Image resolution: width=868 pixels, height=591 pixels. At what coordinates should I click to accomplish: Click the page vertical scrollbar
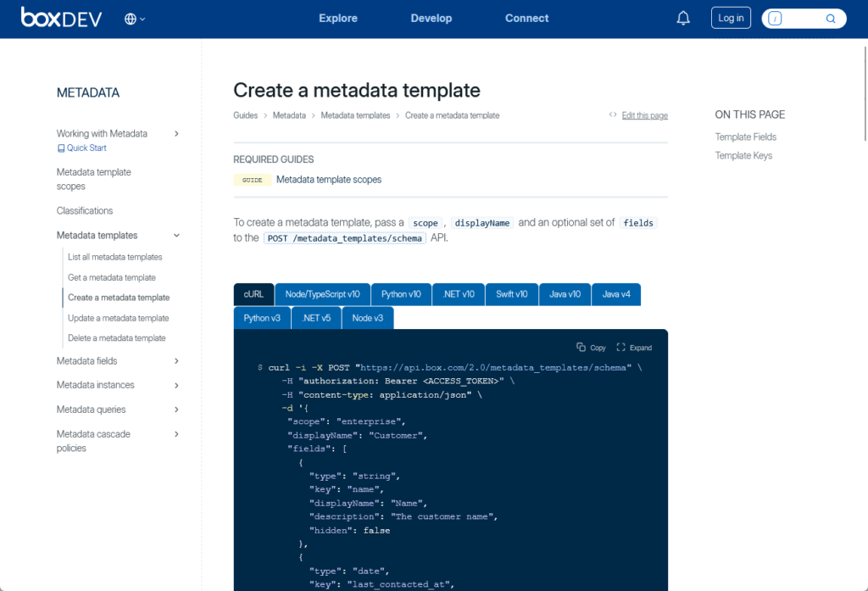click(x=865, y=93)
